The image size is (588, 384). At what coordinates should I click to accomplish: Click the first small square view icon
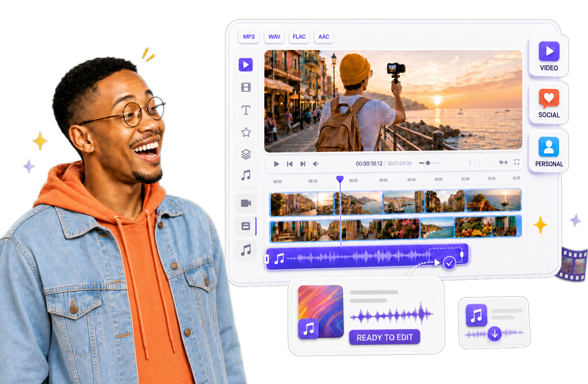pos(477,162)
